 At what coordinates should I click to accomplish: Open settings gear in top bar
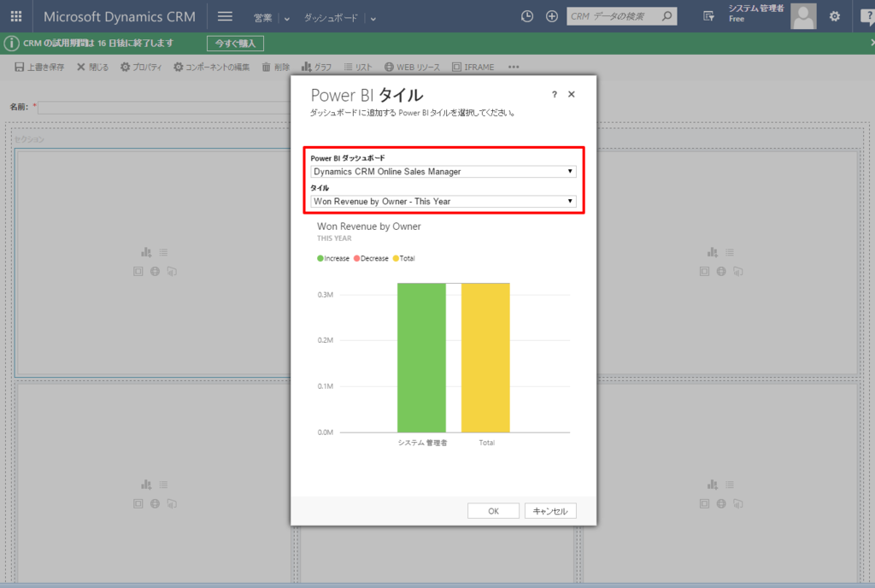834,17
